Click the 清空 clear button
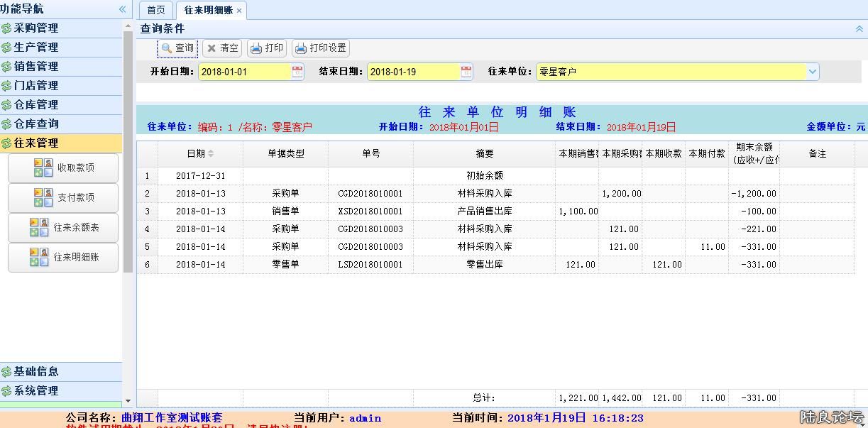Viewport: 868px width, 428px height. pyautogui.click(x=221, y=48)
